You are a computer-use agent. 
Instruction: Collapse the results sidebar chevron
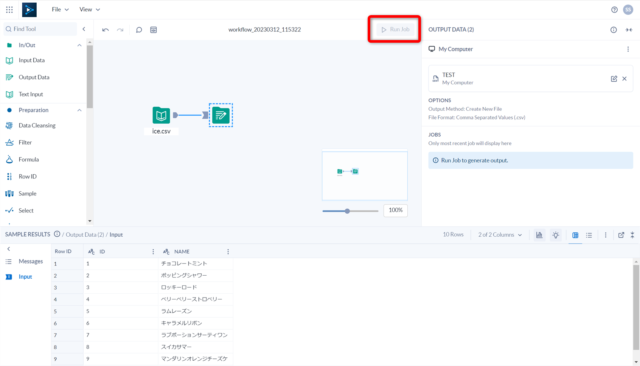click(9, 249)
